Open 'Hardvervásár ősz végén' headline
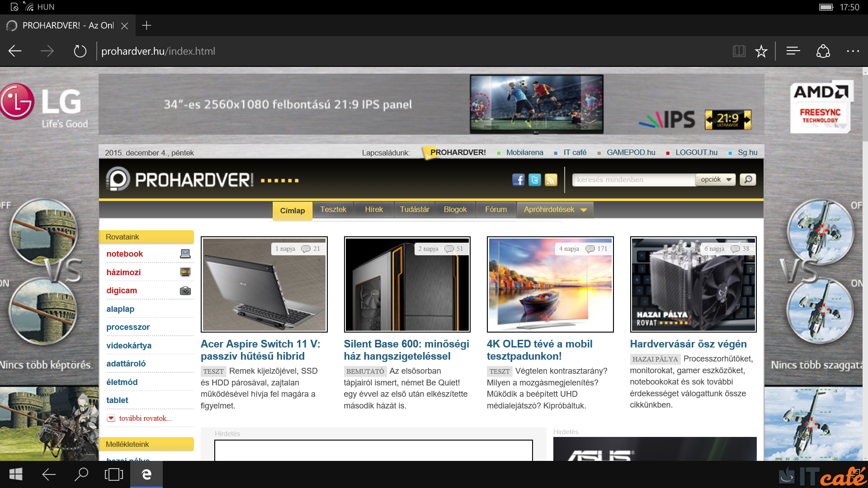Screen dimensions: 868x488 pyautogui.click(x=688, y=344)
